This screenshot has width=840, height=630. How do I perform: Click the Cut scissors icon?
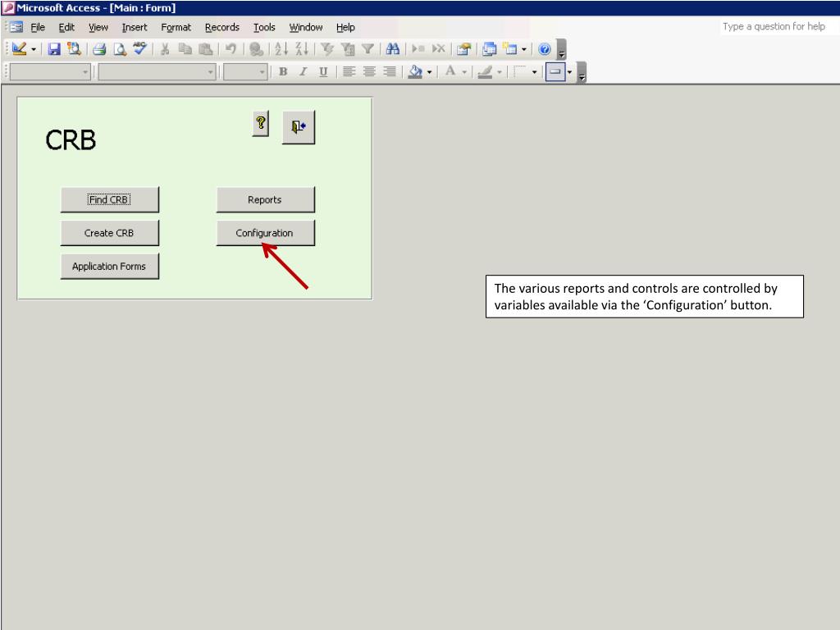click(x=165, y=49)
